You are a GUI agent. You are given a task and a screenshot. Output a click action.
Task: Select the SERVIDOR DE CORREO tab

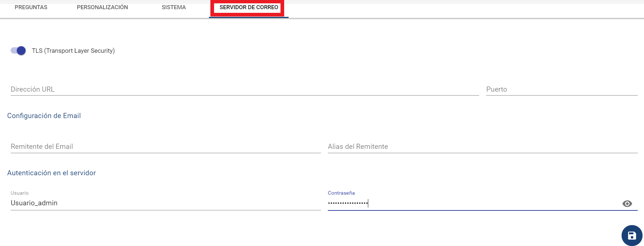[249, 7]
